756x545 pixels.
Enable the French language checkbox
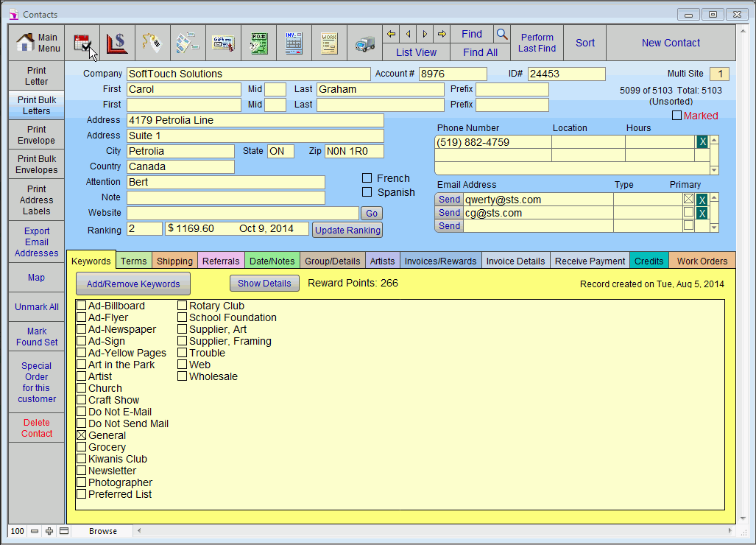pyautogui.click(x=367, y=178)
